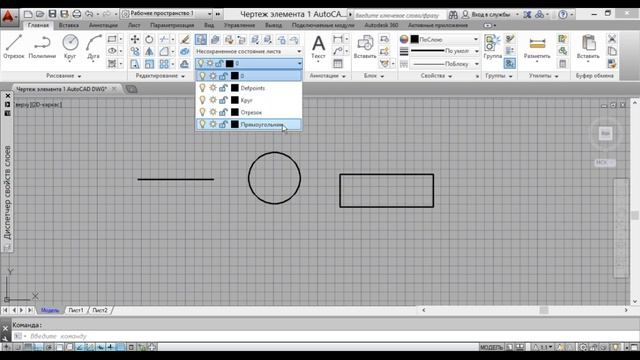Click the Scale tool icon
The height and width of the screenshot is (360, 640).
(x=149, y=64)
